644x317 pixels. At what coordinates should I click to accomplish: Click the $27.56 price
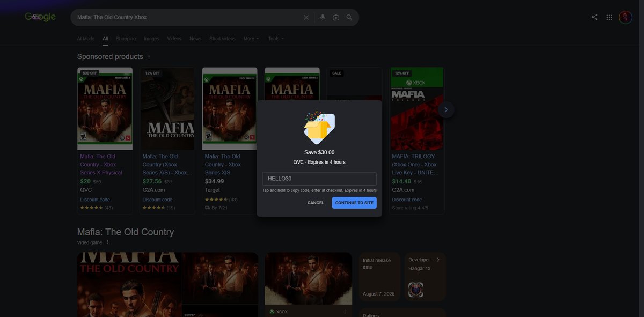152,181
